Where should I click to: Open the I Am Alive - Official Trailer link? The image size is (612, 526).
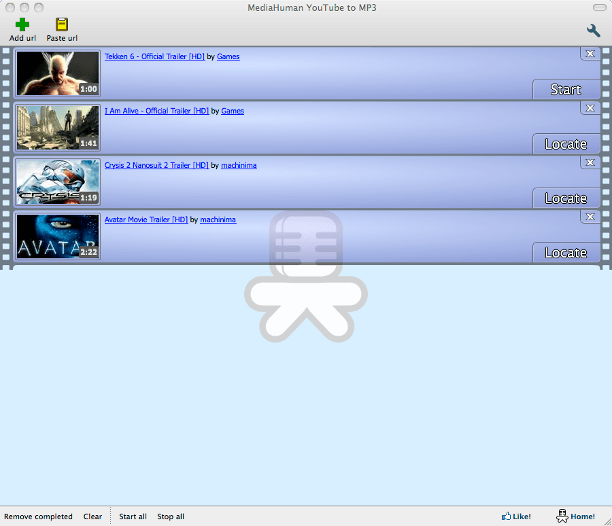tap(157, 111)
